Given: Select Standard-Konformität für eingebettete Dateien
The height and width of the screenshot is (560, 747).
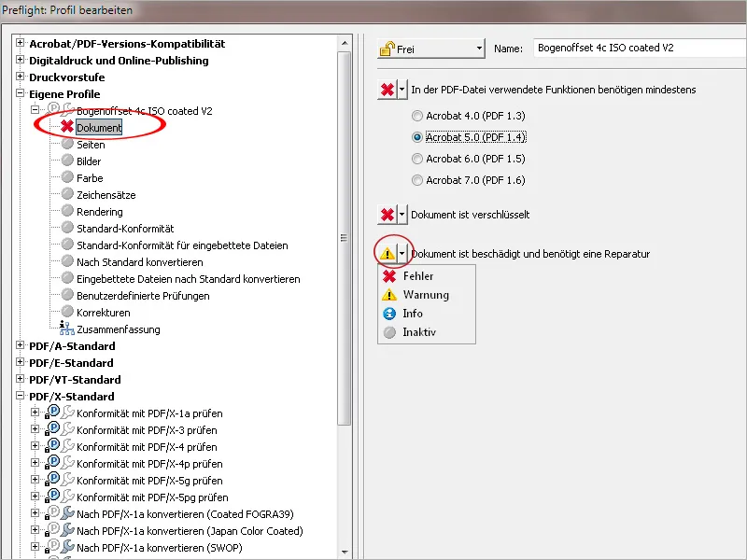Looking at the screenshot, I should pyautogui.click(x=182, y=245).
